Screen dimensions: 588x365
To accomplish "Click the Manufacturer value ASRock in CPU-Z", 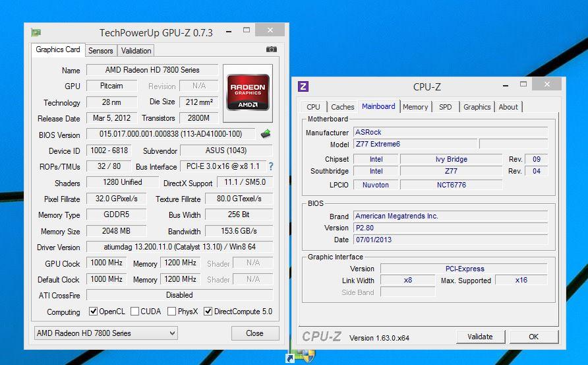I will [x=450, y=132].
